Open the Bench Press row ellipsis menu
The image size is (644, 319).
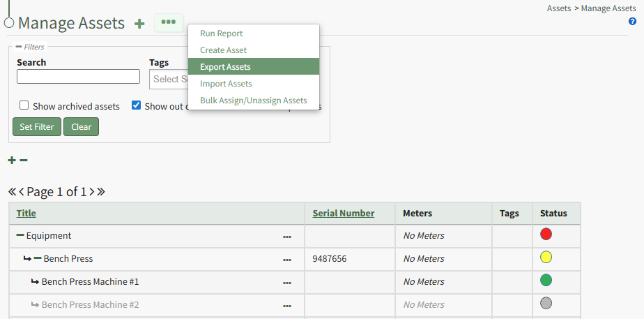pyautogui.click(x=287, y=260)
